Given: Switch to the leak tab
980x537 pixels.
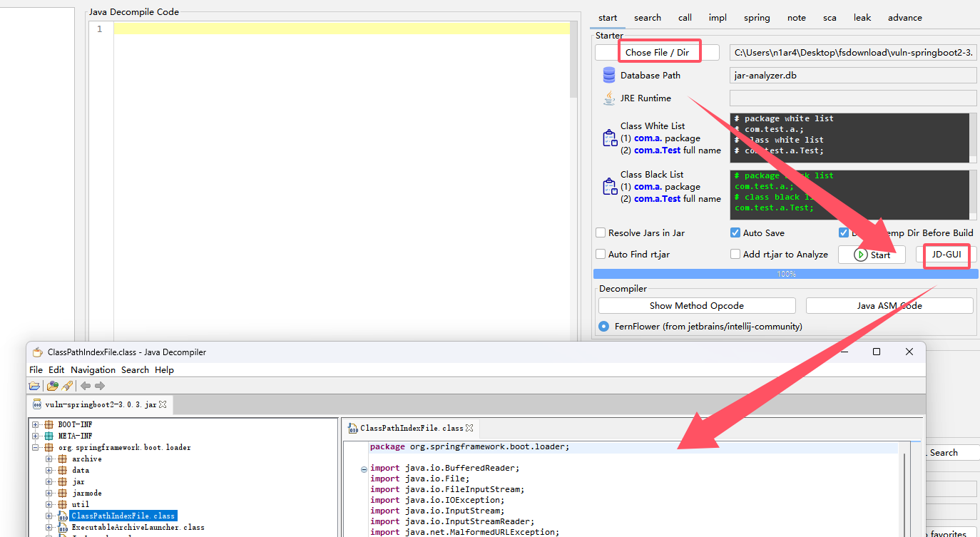Looking at the screenshot, I should [x=862, y=18].
